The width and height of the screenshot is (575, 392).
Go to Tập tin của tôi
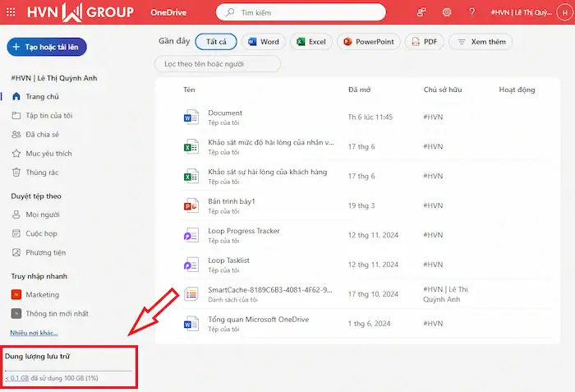click(x=48, y=115)
